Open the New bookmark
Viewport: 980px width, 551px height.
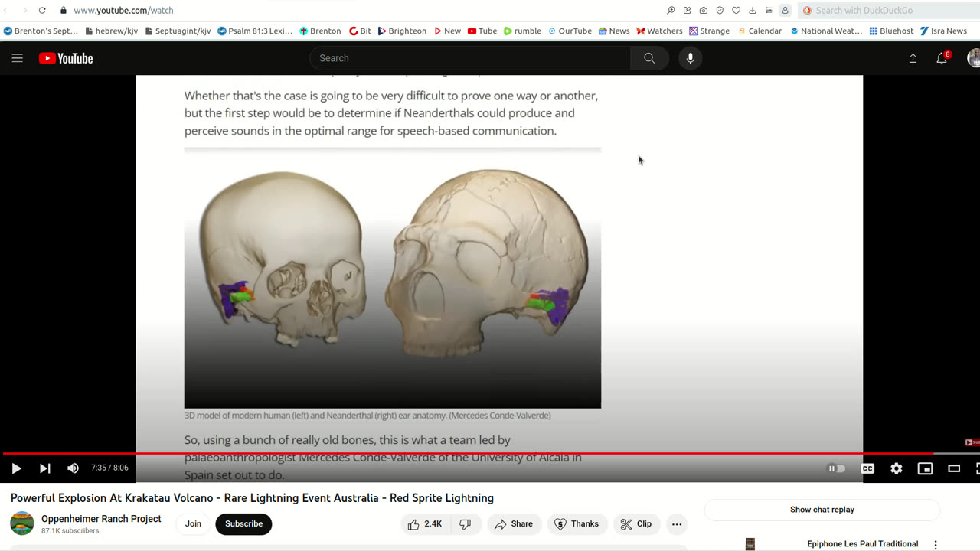447,31
